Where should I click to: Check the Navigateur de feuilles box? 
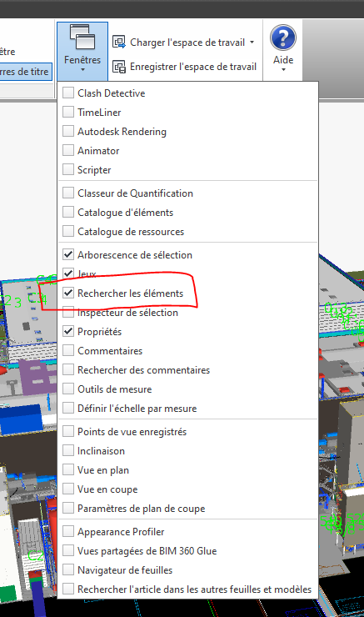click(x=68, y=569)
